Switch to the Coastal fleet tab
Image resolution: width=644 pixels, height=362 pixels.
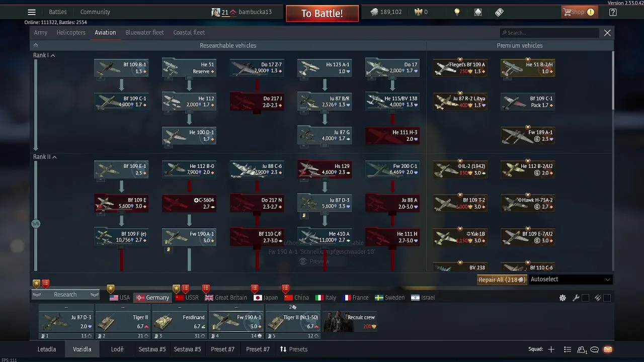189,33
